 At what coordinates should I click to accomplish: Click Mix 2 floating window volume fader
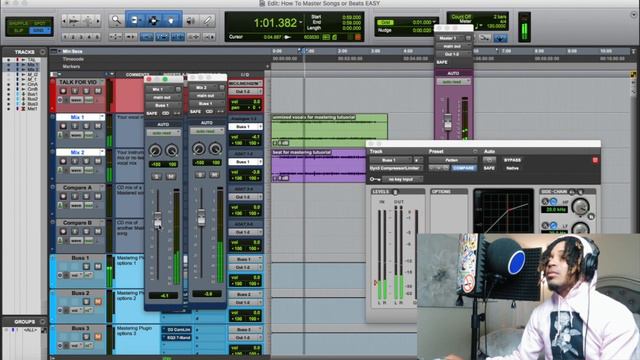201,218
